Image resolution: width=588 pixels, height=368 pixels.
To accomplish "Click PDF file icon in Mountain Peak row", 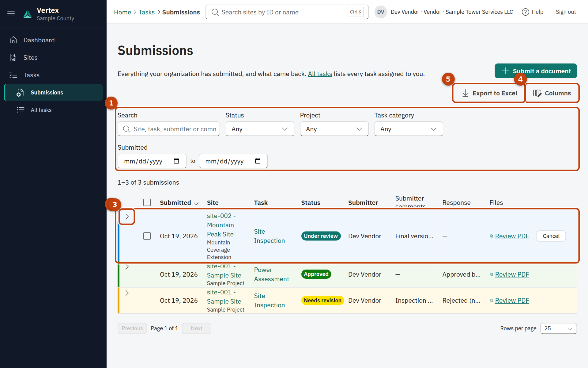I will (491, 236).
